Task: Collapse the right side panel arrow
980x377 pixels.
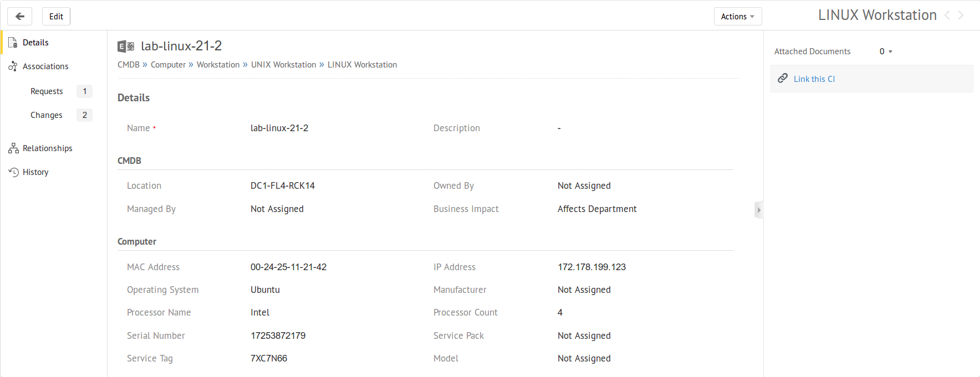Action: [x=759, y=210]
